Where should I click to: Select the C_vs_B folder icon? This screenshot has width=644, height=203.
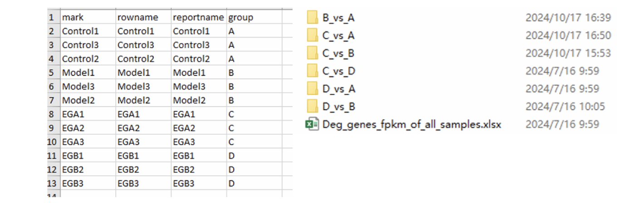(312, 53)
